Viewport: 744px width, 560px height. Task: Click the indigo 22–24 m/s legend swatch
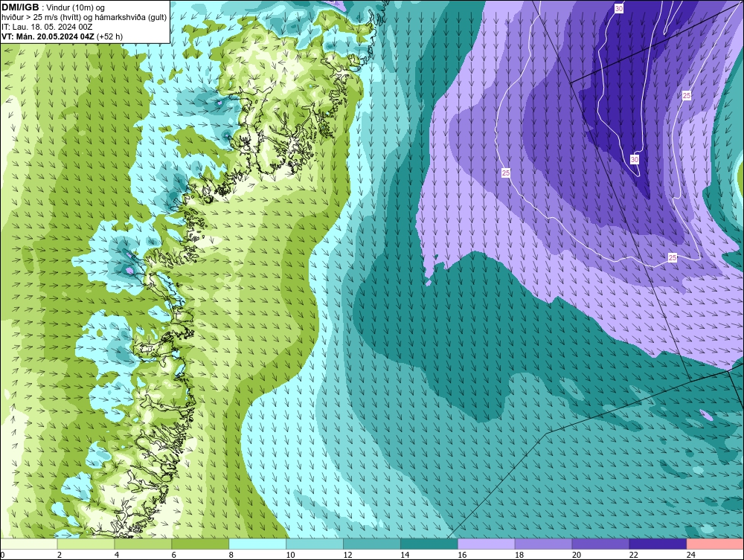point(658,544)
